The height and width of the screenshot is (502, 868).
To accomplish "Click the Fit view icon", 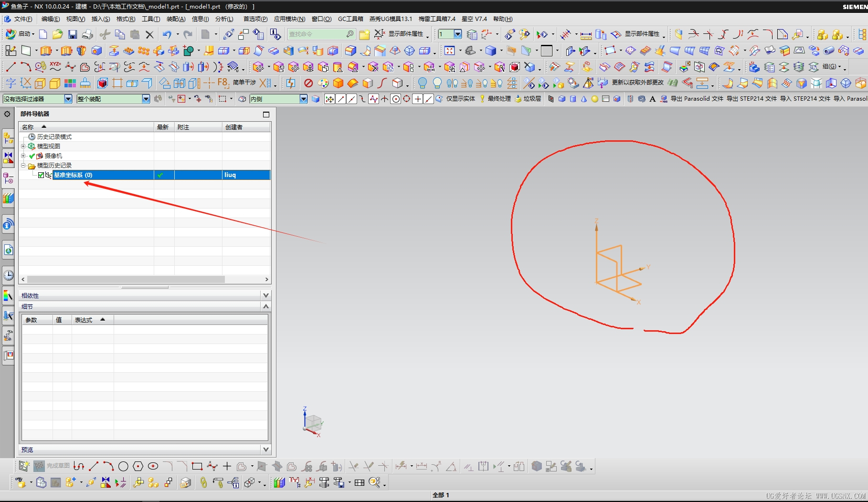I will coord(450,51).
